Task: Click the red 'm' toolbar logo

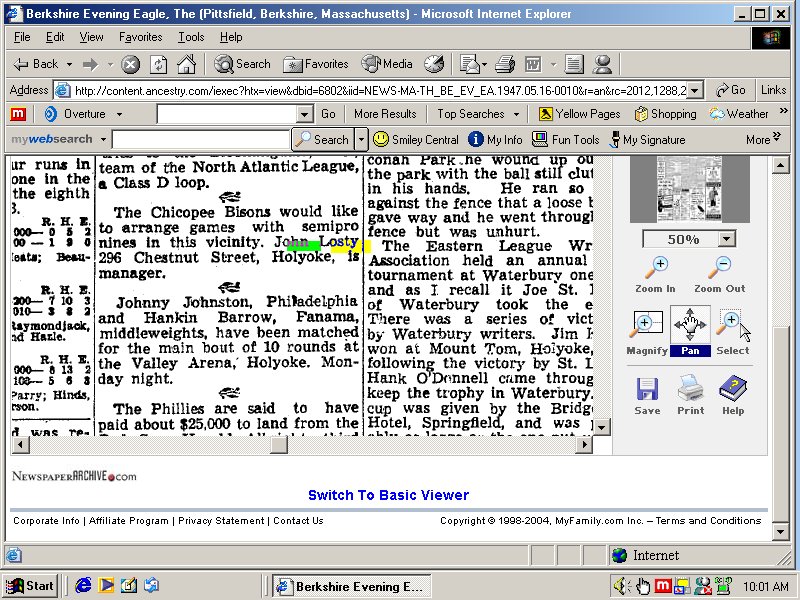Action: (x=18, y=114)
